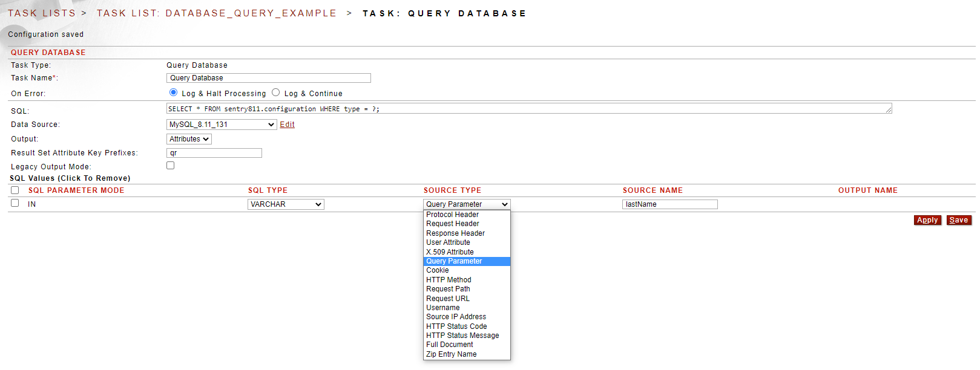Viewport: 980px width, 370px height.
Task: Open the Output Attributes dropdown
Action: (189, 139)
